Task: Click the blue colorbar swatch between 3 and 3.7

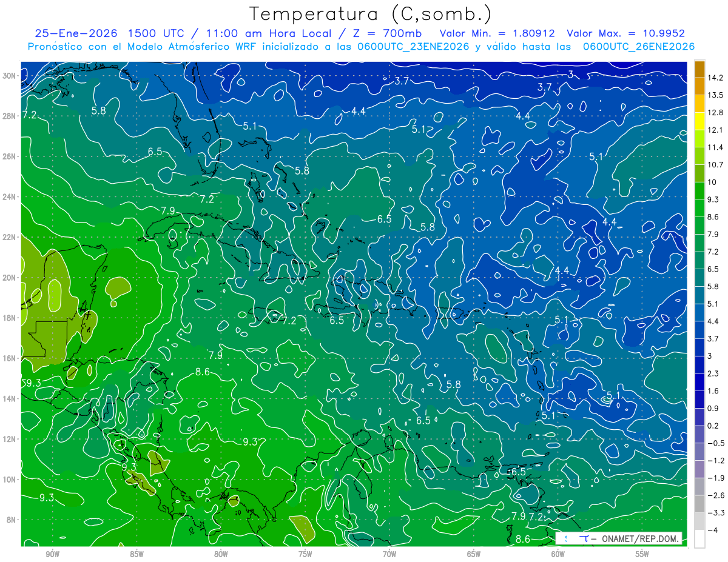Action: (699, 347)
